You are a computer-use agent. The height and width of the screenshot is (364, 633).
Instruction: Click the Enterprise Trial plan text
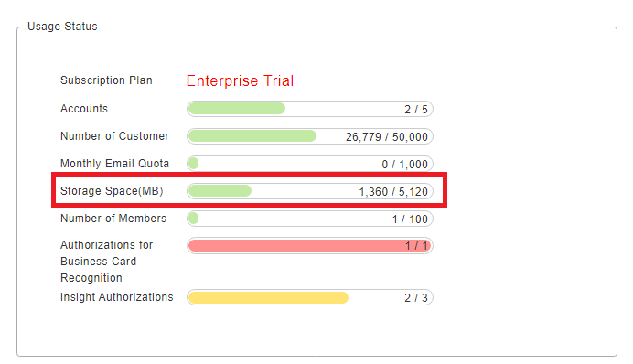point(240,80)
